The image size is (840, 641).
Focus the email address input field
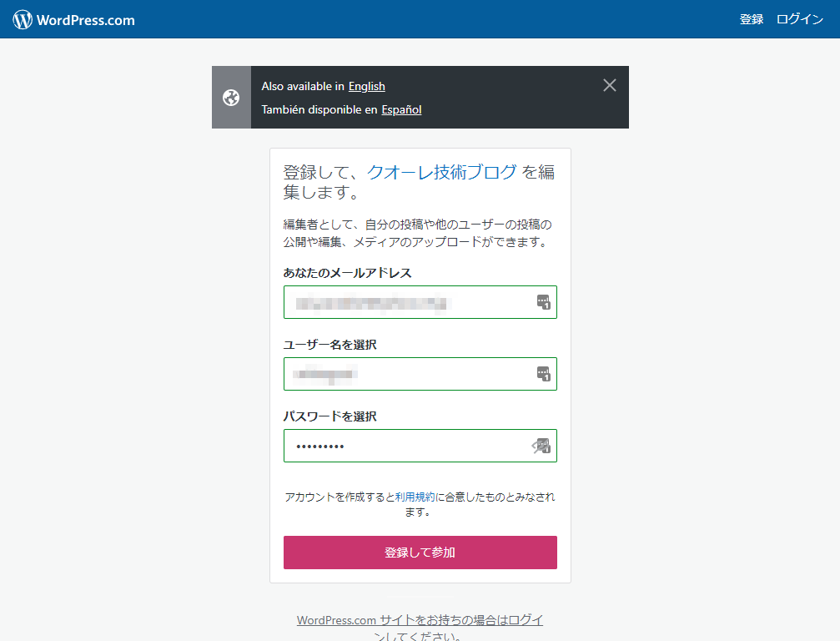click(407, 302)
